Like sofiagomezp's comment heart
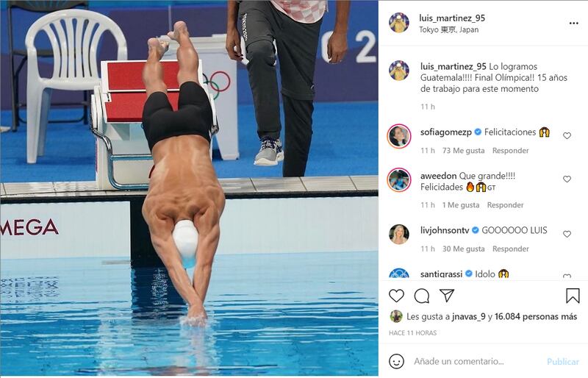The height and width of the screenshot is (378, 588). 567,135
